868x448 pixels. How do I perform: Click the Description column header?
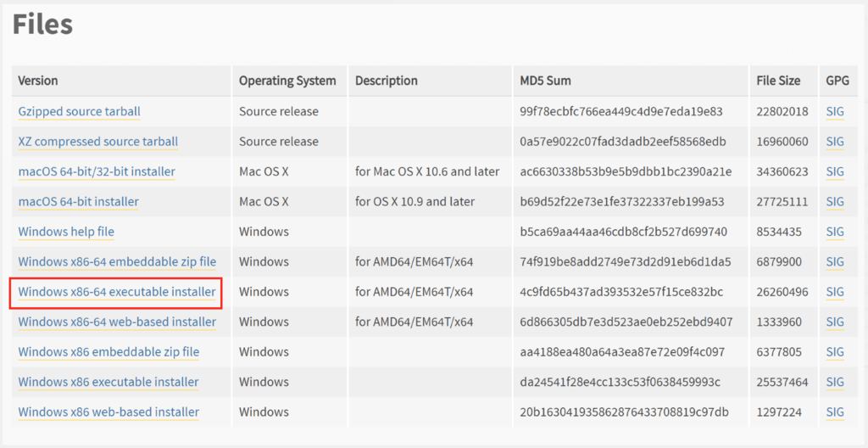tap(387, 81)
